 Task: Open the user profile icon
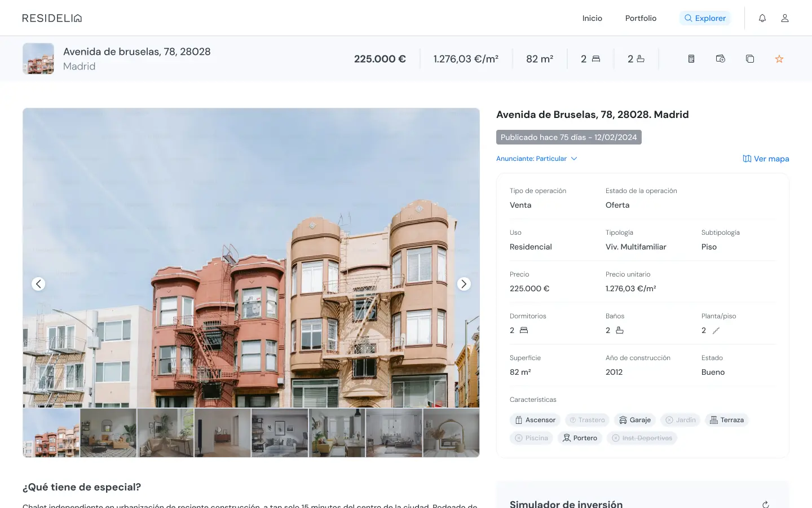(x=785, y=18)
